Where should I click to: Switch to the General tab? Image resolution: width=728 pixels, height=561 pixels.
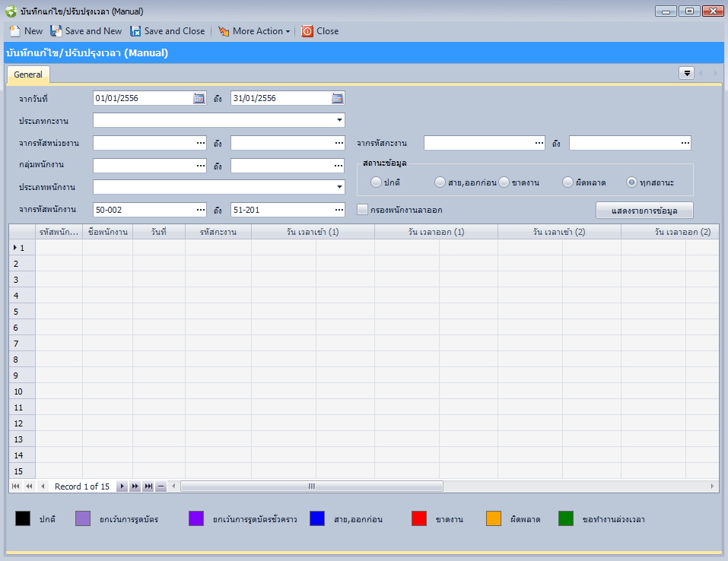pos(28,74)
